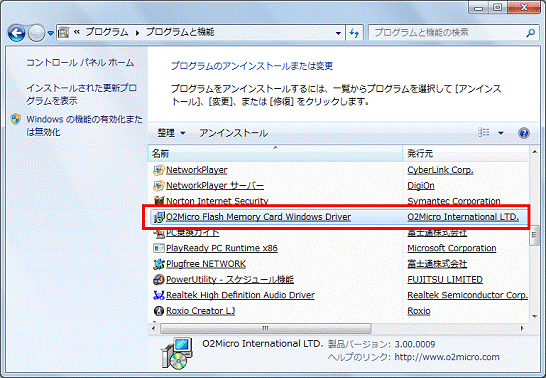
Task: Click the Realtek High Definition Audio Driver icon
Action: (x=158, y=295)
